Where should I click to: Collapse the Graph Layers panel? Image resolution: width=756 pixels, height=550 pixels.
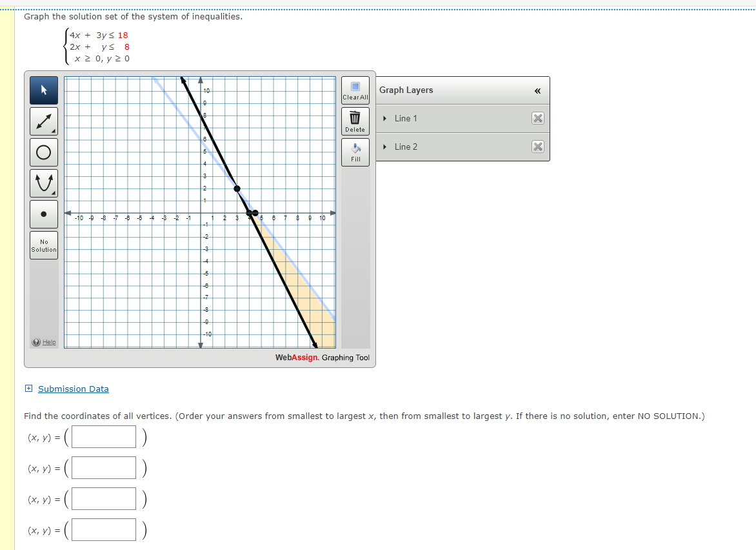pyautogui.click(x=537, y=90)
